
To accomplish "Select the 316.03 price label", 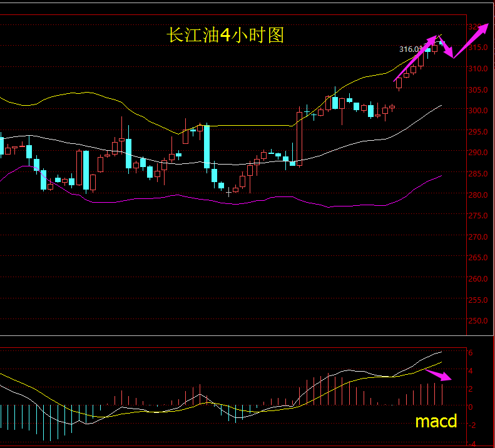I will (x=411, y=49).
